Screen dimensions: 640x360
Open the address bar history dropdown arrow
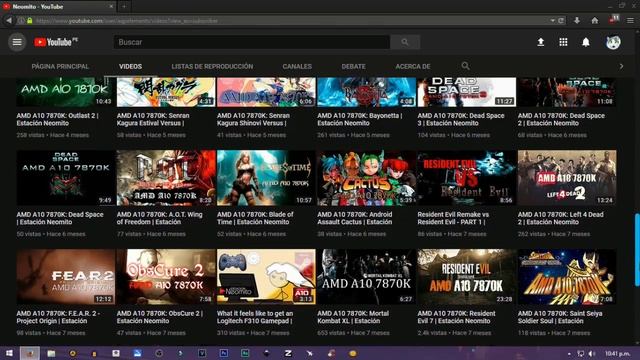tap(552, 20)
